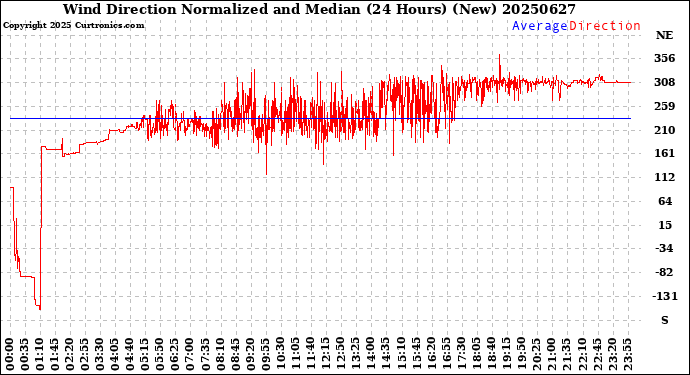Click the 15 y-axis value
Viewport: 690px width, 375px height.
665,225
